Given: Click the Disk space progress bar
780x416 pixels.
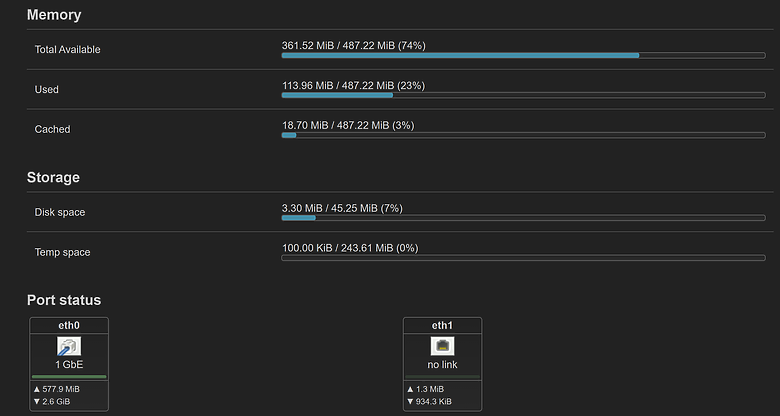Looking at the screenshot, I should [x=523, y=217].
